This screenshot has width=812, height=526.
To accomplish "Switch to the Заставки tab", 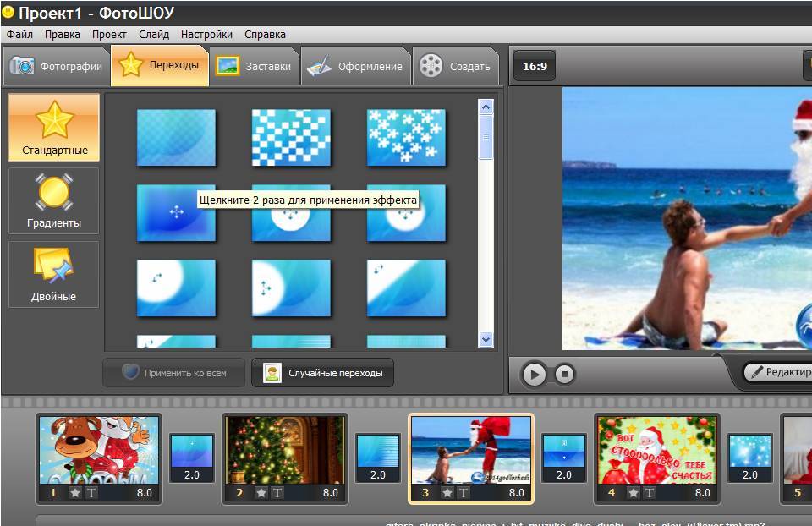I will 255,66.
